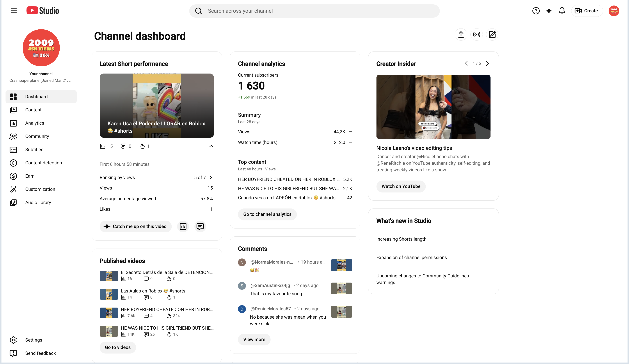Screen dimensions: 629x364
Task: Expand Ranking by views chevron
Action: click(x=211, y=177)
